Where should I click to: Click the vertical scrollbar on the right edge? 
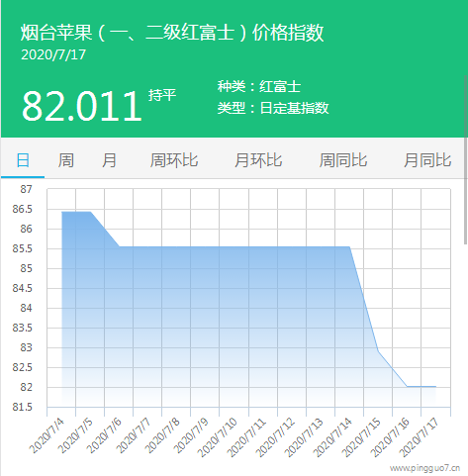[466, 159]
